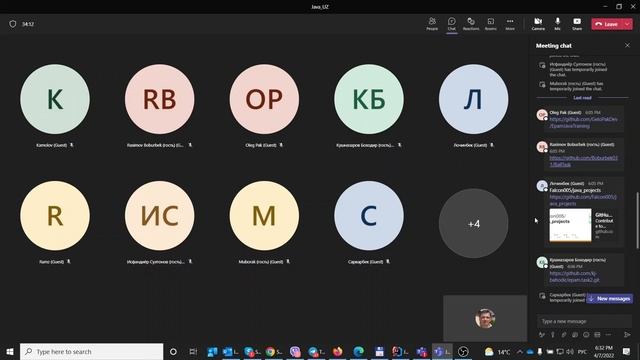Screen dimensions: 640x360
Task: Open the More actions menu
Action: pos(510,24)
